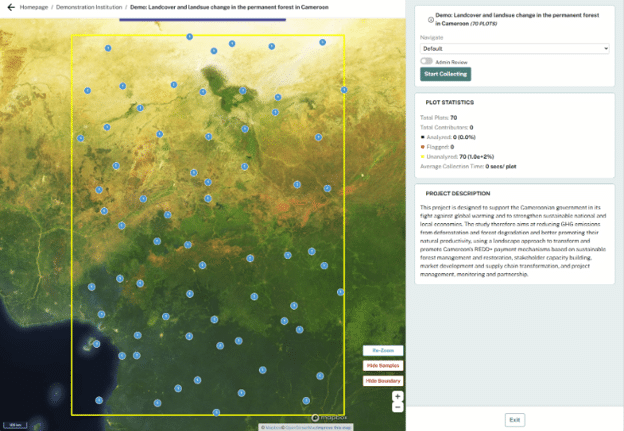Click the Hide Samples button
This screenshot has width=624, height=431.
383,366
